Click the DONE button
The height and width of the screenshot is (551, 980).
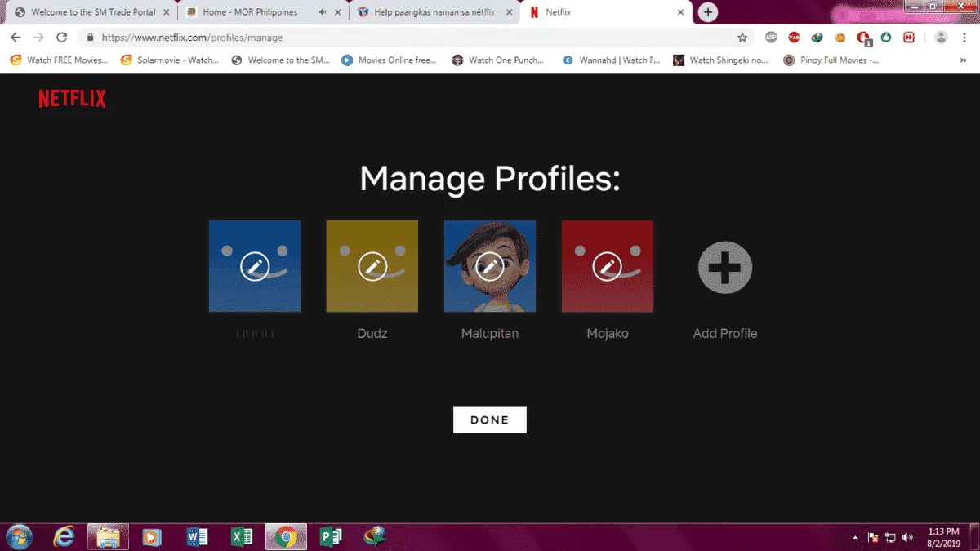[490, 420]
